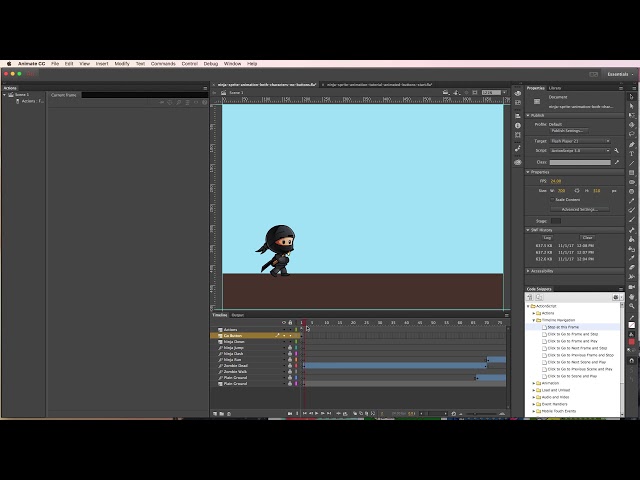Select the Lasso tool
The width and height of the screenshot is (640, 480).
pos(631,134)
